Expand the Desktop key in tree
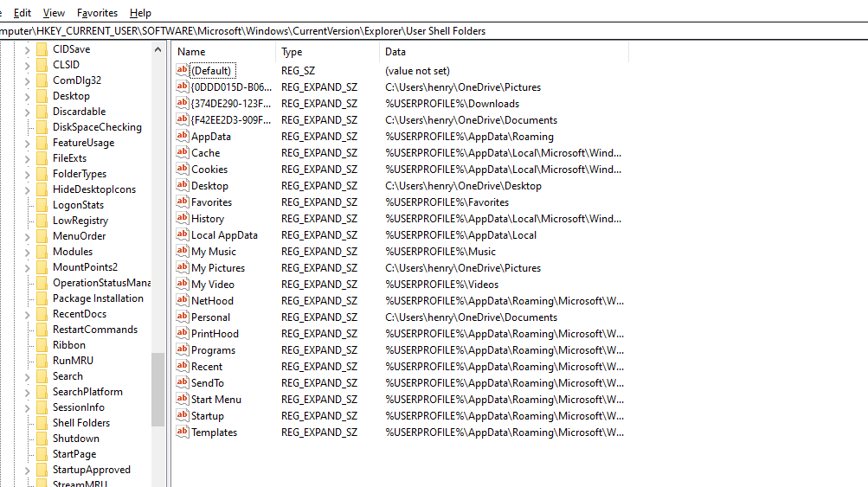This screenshot has width=868, height=487. coord(27,96)
